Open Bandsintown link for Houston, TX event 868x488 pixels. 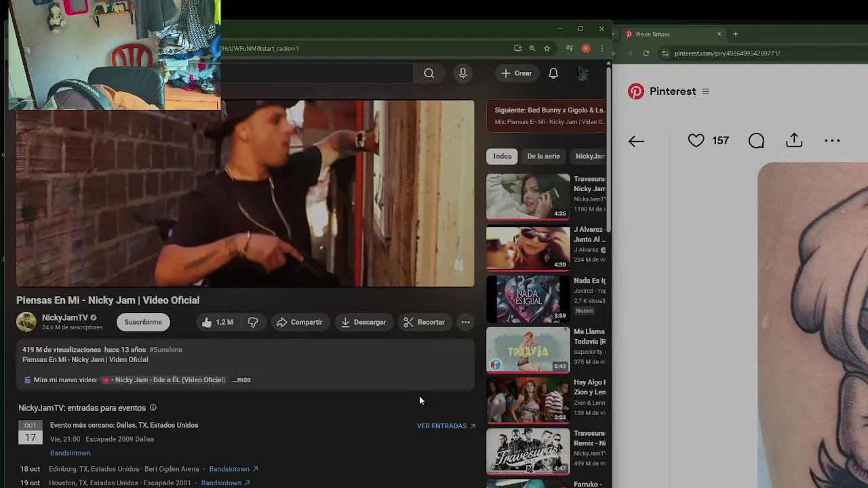tap(226, 483)
